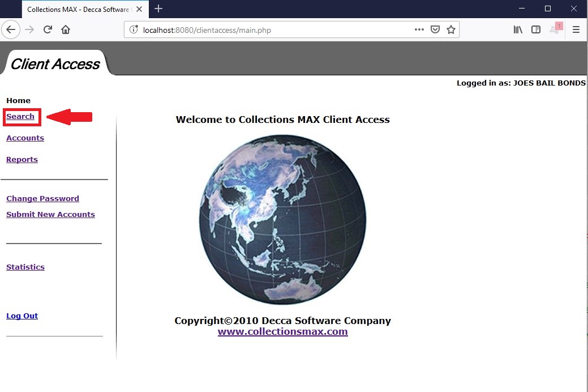Click the browser forward arrow
The image size is (588, 392).
pyautogui.click(x=29, y=29)
